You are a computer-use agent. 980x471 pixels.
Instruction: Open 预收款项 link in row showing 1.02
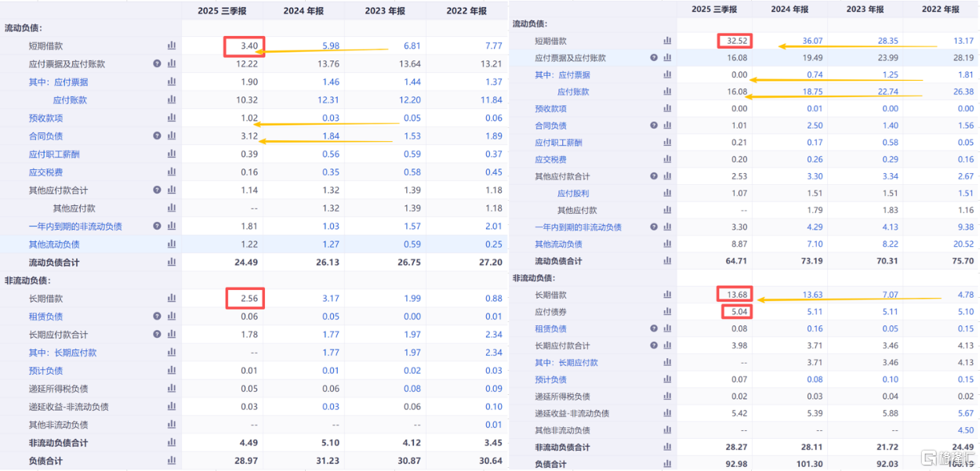pos(45,118)
